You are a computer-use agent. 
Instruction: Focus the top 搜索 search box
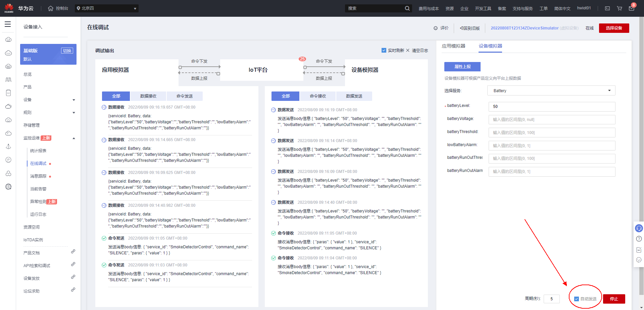(375, 8)
